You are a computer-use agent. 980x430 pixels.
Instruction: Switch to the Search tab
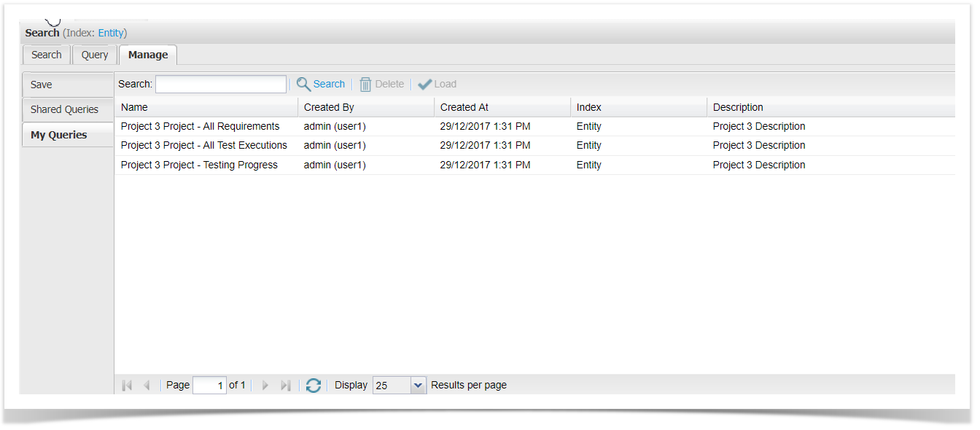click(x=47, y=55)
